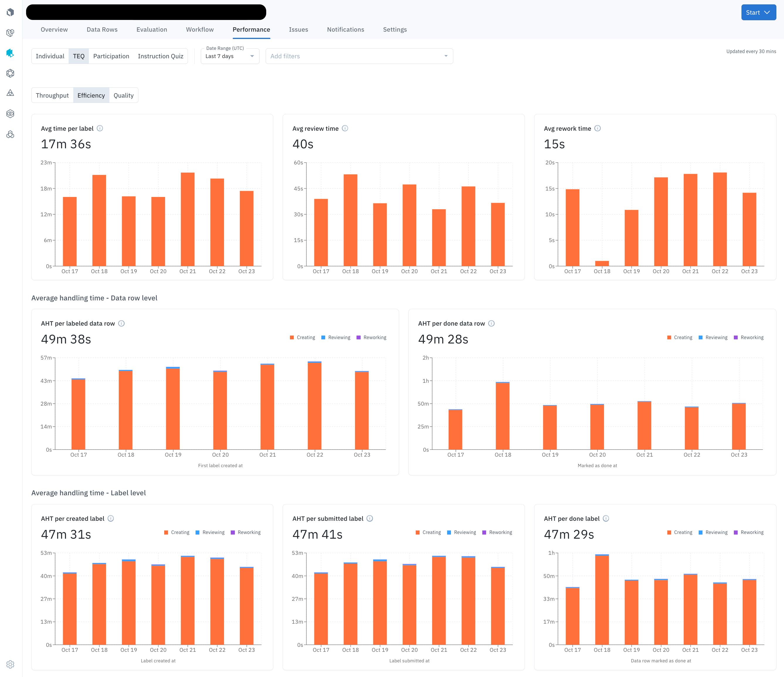Image resolution: width=784 pixels, height=677 pixels.
Task: Switch to the Individual metrics view
Action: point(50,56)
